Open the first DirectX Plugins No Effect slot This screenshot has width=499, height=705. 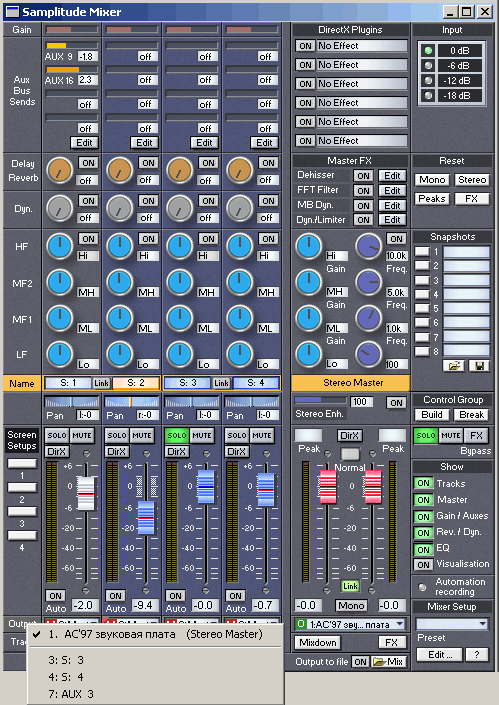pyautogui.click(x=362, y=46)
